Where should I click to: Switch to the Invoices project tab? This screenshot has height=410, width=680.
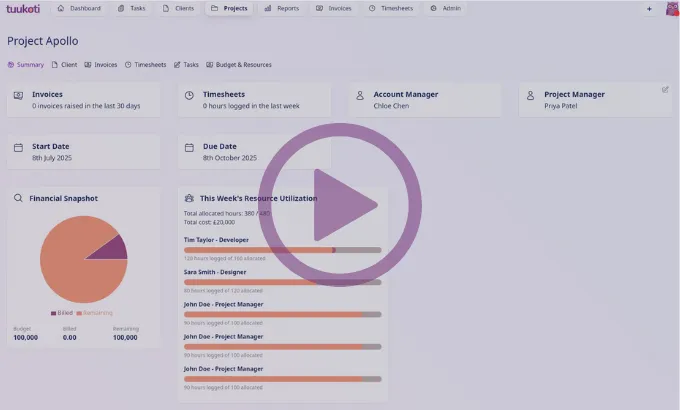click(x=101, y=65)
